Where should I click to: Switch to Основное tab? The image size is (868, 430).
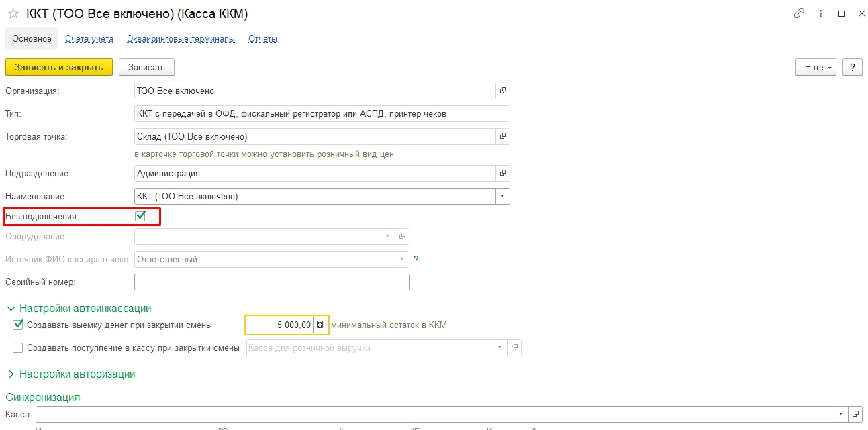[x=32, y=38]
